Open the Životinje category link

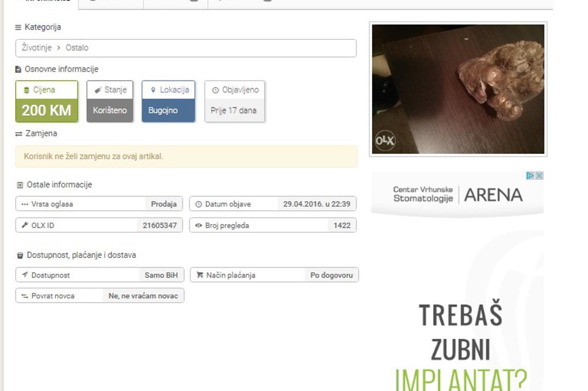pyautogui.click(x=36, y=48)
